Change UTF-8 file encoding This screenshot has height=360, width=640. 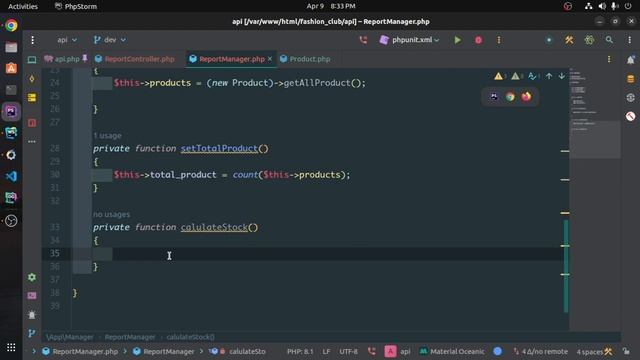pyautogui.click(x=348, y=351)
